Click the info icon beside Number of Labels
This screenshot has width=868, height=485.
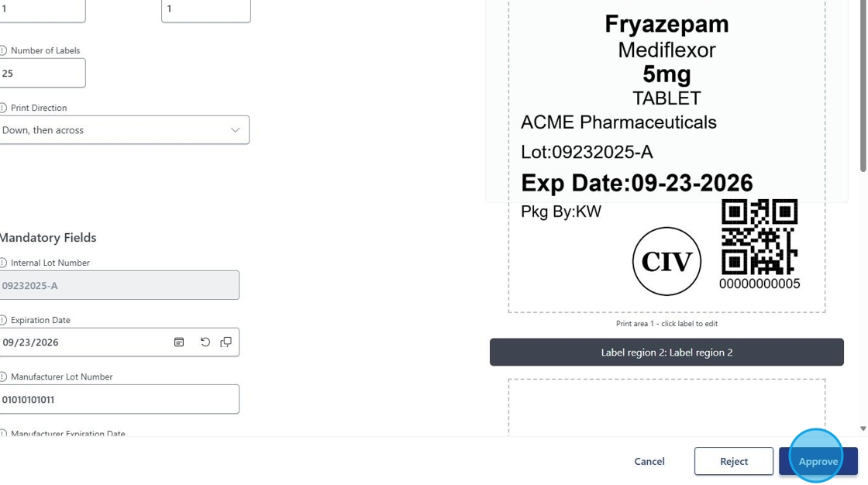pos(3,50)
